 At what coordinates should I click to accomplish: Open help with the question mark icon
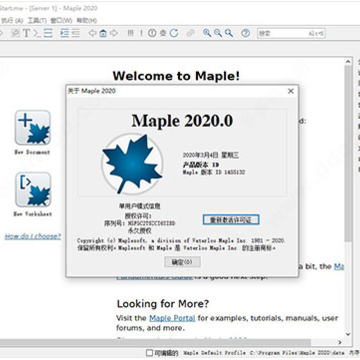tap(246, 33)
